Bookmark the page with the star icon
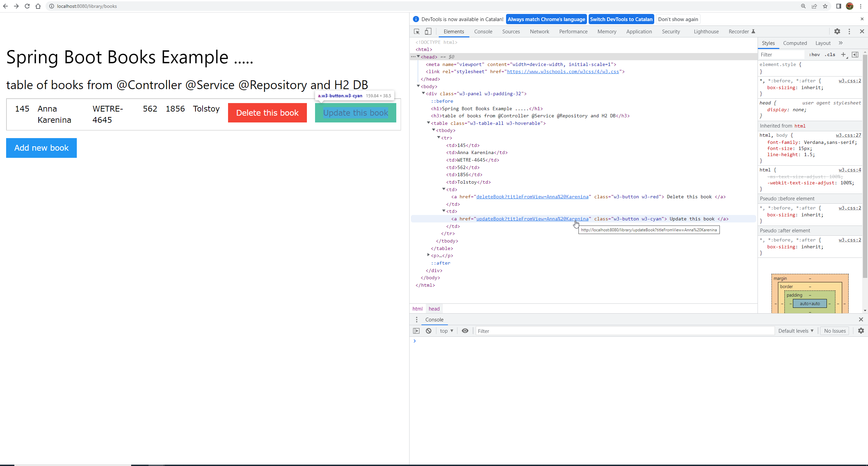Image resolution: width=868 pixels, height=466 pixels. point(825,6)
